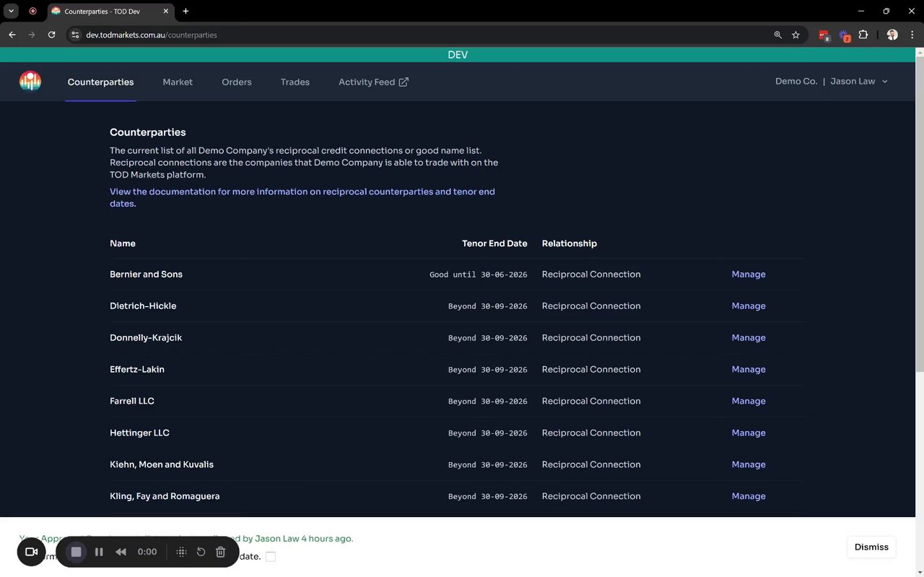Image resolution: width=924 pixels, height=577 pixels.
Task: Delete the recording using trash icon
Action: (221, 552)
